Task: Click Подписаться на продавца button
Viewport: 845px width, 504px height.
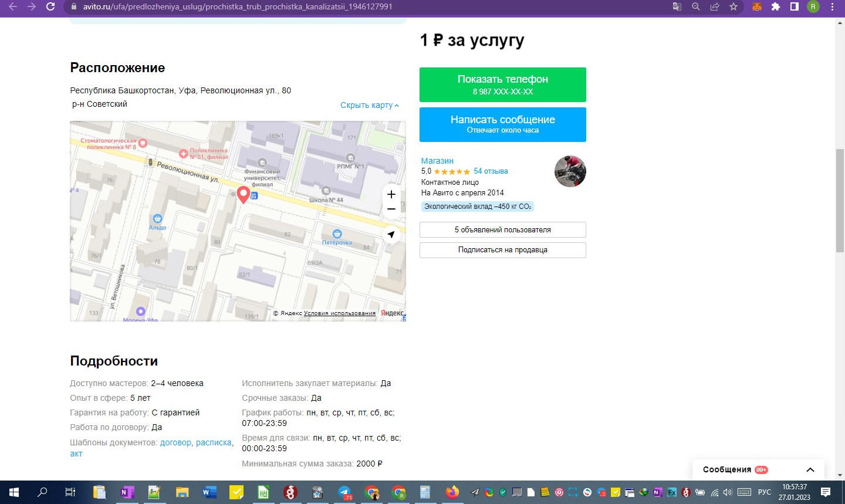Action: 503,250
